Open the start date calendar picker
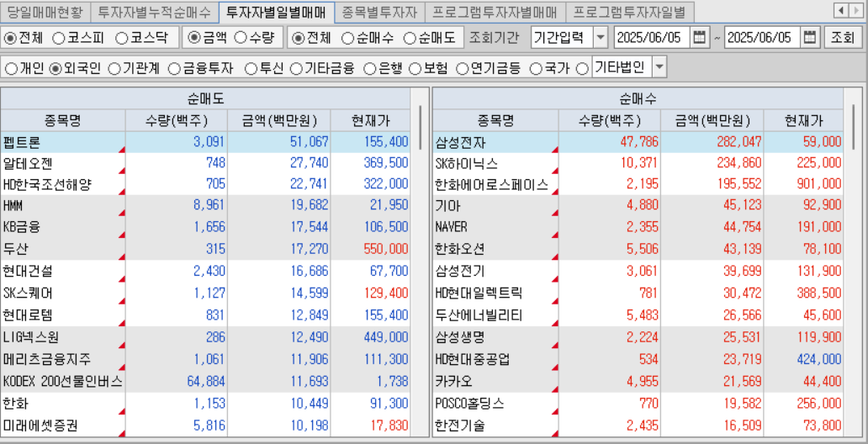The height and width of the screenshot is (444, 868). click(699, 38)
